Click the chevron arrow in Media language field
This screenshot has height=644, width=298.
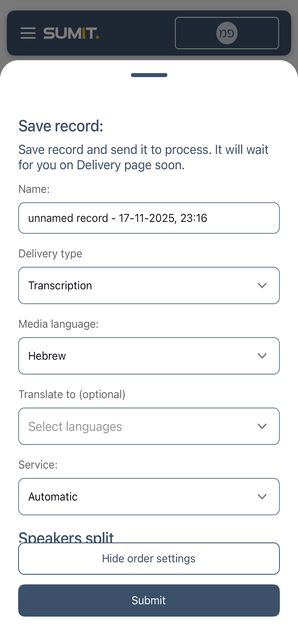[x=262, y=356]
